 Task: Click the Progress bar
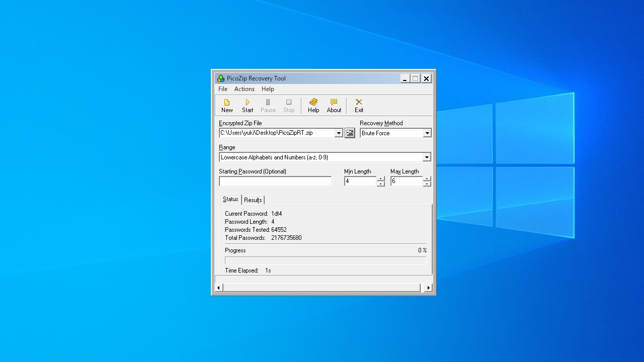[326, 260]
